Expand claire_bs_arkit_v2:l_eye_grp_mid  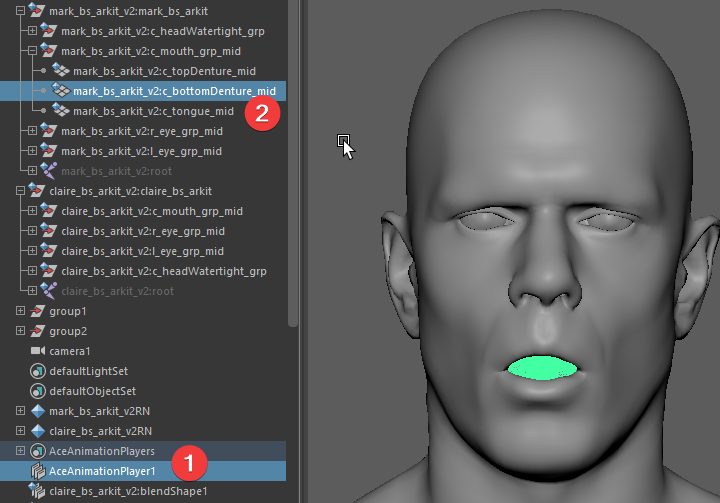(32, 251)
